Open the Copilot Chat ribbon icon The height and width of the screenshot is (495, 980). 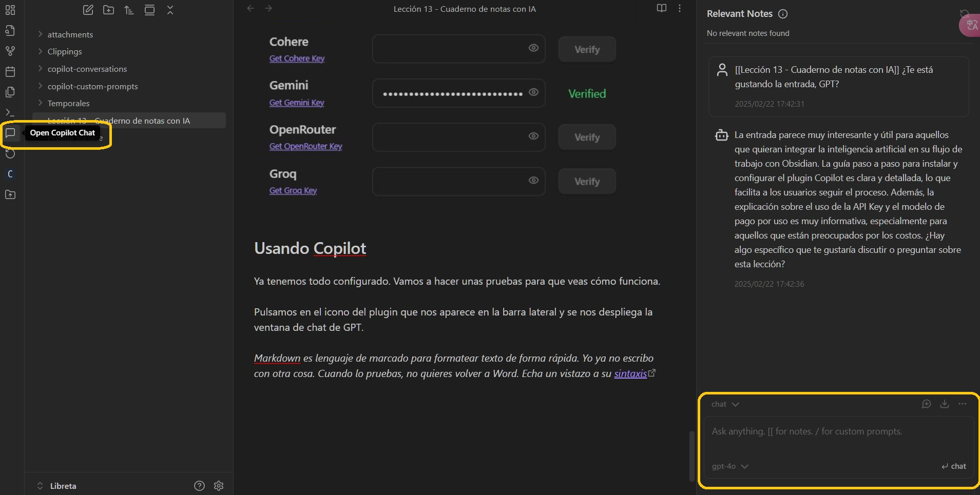point(10,133)
